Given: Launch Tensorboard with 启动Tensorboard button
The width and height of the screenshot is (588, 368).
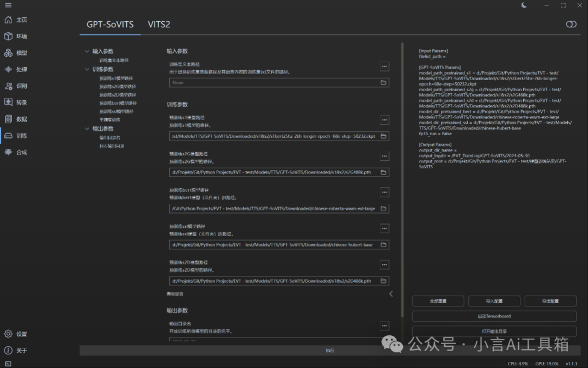Looking at the screenshot, I should (494, 316).
